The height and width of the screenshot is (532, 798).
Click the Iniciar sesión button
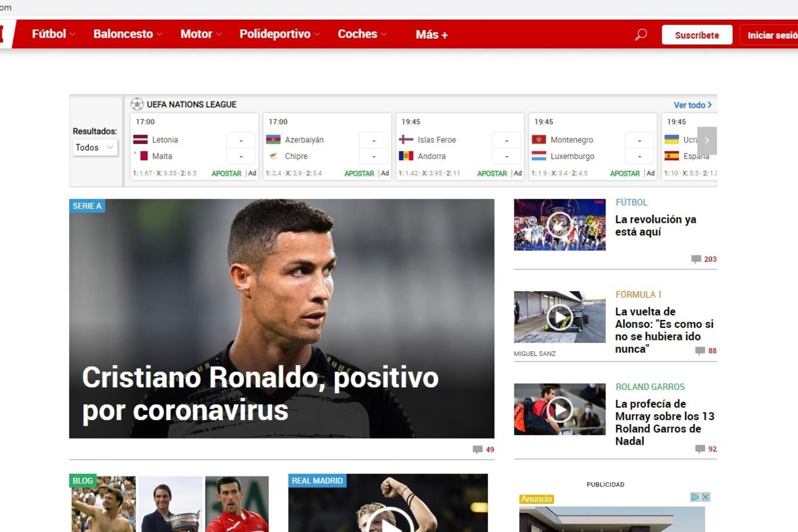click(x=769, y=35)
